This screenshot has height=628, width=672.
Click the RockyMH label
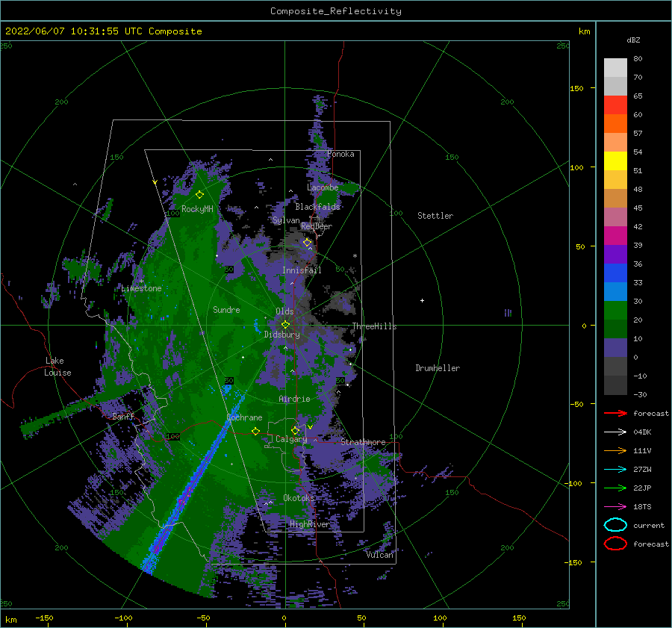point(197,209)
